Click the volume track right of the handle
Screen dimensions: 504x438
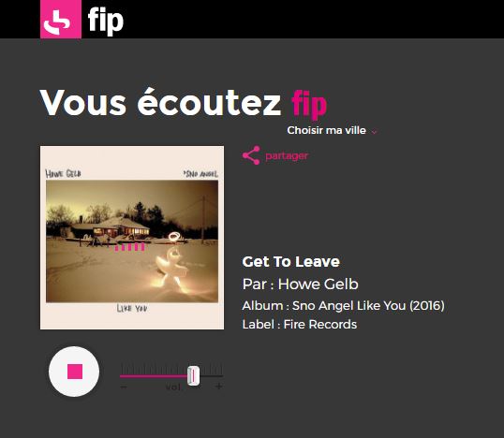point(211,376)
